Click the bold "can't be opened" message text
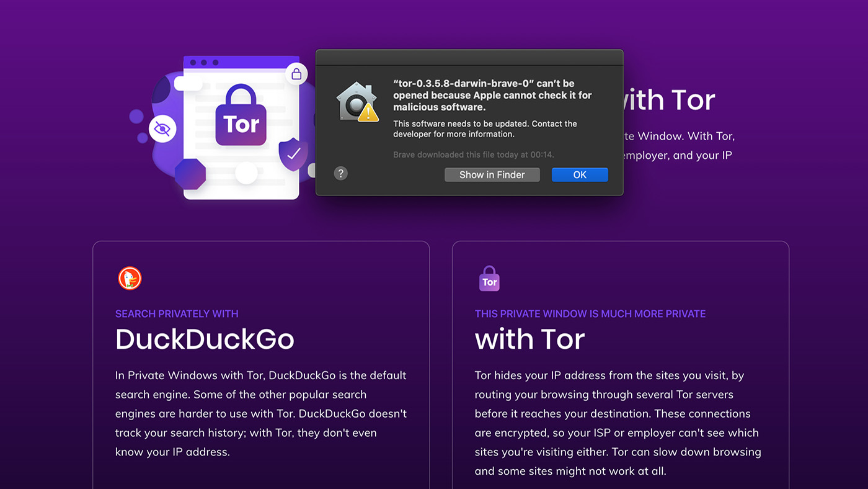This screenshot has width=868, height=489. pos(492,95)
